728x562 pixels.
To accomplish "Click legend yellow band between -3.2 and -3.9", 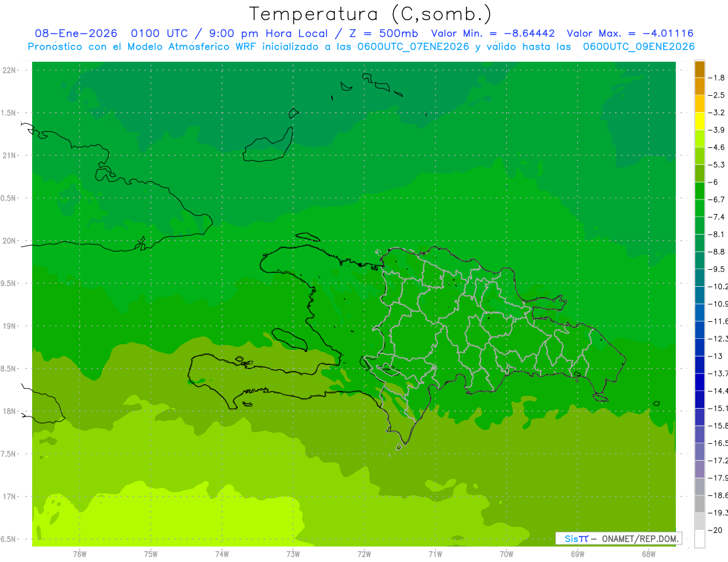I will [699, 121].
